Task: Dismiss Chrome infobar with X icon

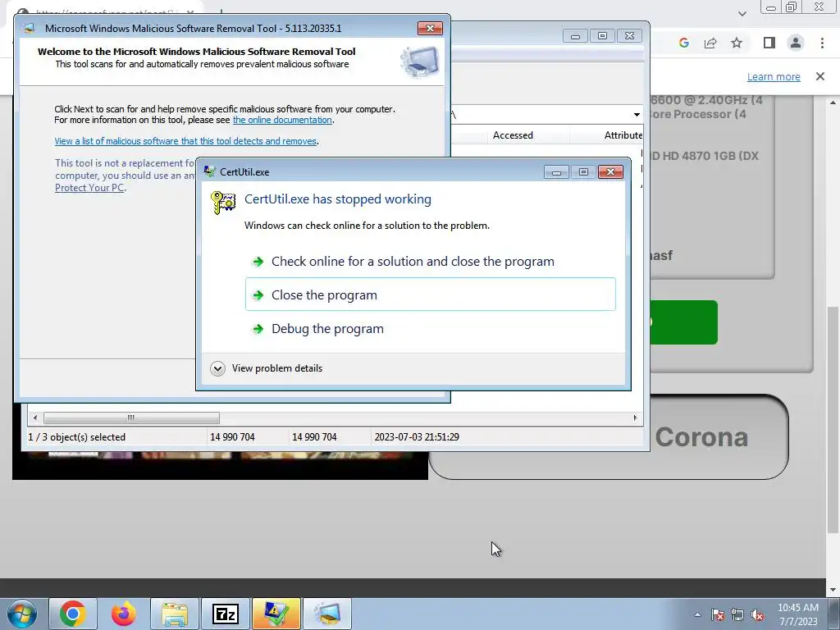Action: point(820,76)
